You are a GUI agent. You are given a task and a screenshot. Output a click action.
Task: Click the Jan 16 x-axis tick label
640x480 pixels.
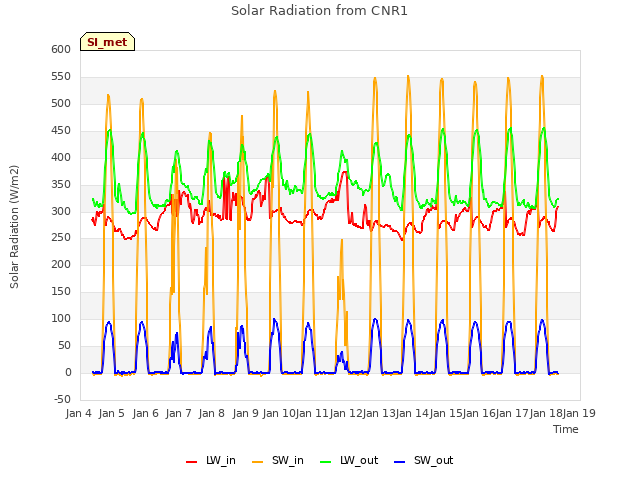pos(479,413)
